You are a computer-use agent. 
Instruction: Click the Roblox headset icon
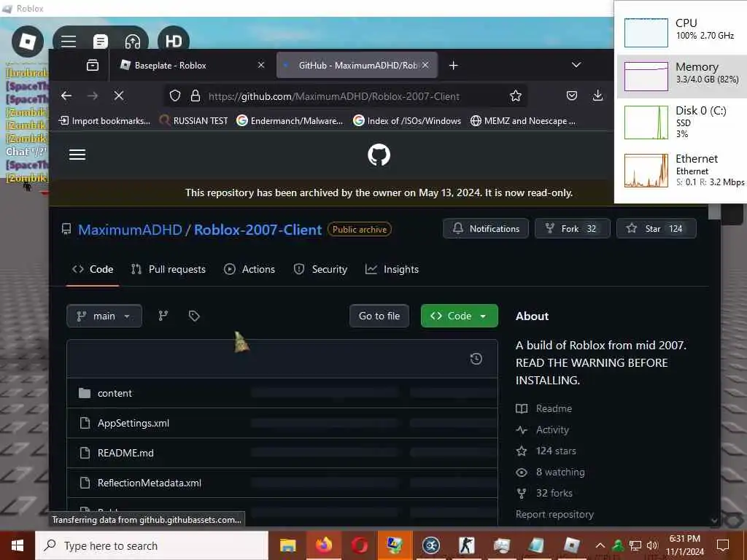(133, 42)
